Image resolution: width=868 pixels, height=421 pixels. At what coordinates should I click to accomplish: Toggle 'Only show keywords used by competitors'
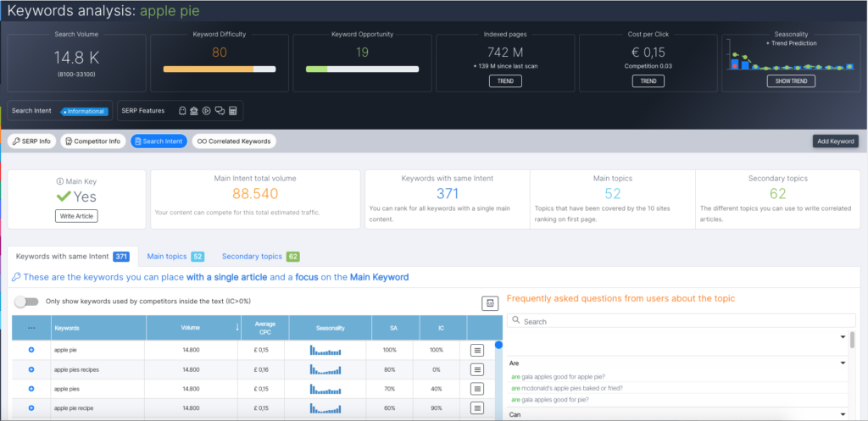26,302
